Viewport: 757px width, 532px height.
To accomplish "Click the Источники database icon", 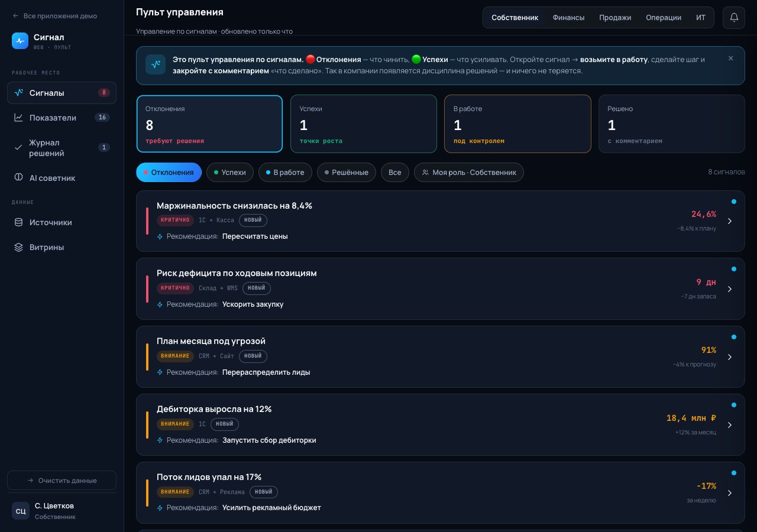I will pyautogui.click(x=18, y=222).
